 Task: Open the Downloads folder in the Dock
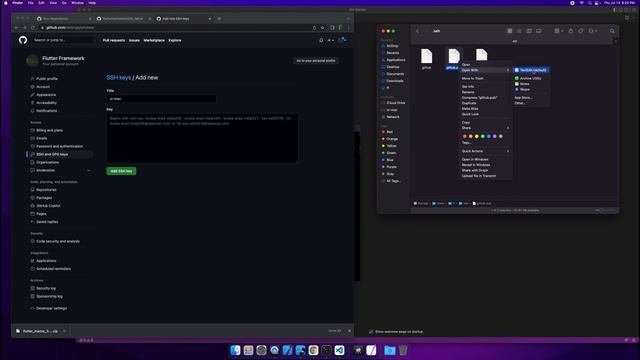coord(390,350)
